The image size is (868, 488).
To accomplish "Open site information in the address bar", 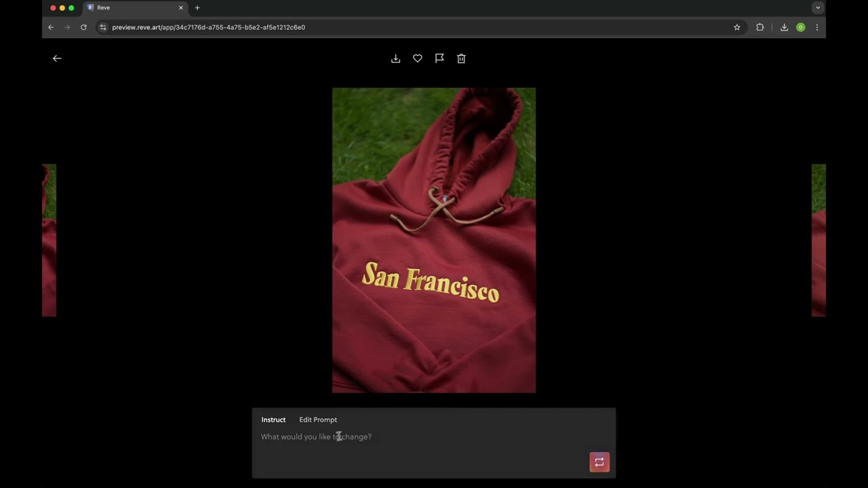I will click(103, 27).
